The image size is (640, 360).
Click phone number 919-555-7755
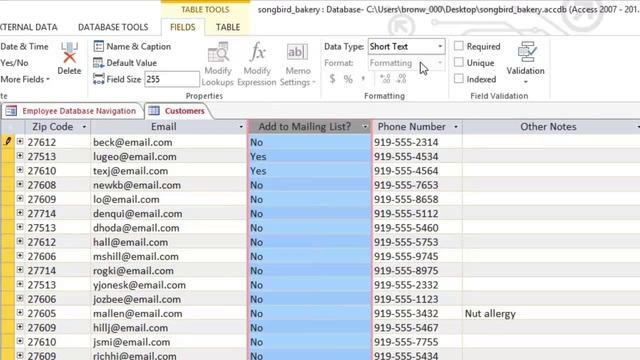(x=417, y=342)
